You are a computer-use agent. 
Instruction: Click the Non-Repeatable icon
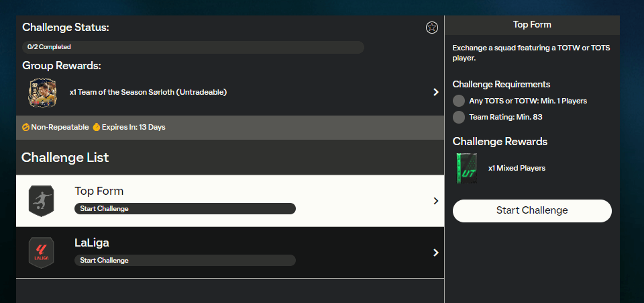pos(25,127)
